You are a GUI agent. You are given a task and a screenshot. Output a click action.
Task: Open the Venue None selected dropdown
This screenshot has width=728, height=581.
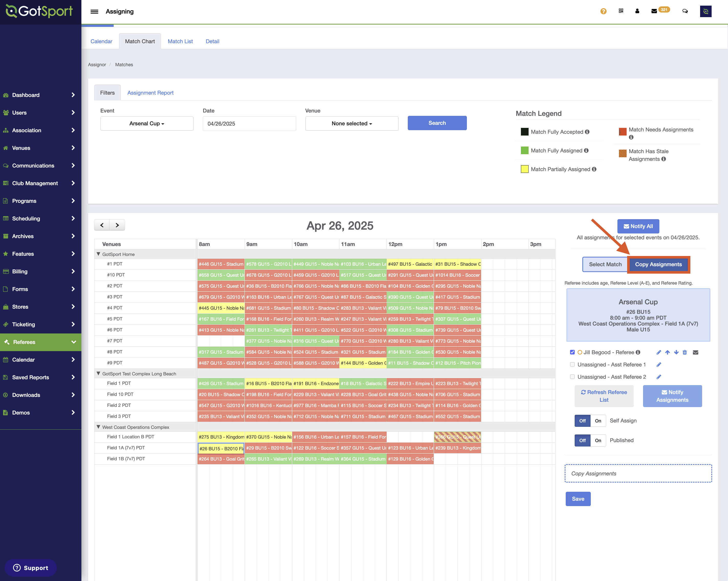[x=351, y=124]
